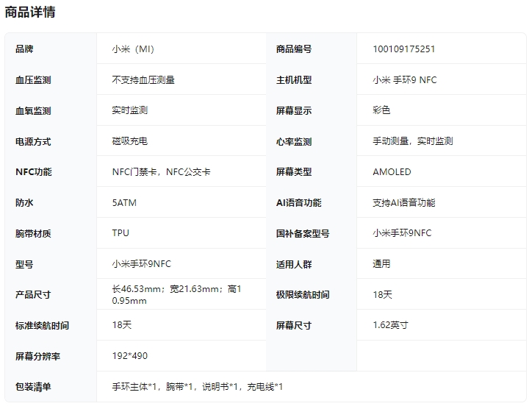Select the 屏幕类型 label
Viewport: 532px width, 409px height.
coord(294,172)
